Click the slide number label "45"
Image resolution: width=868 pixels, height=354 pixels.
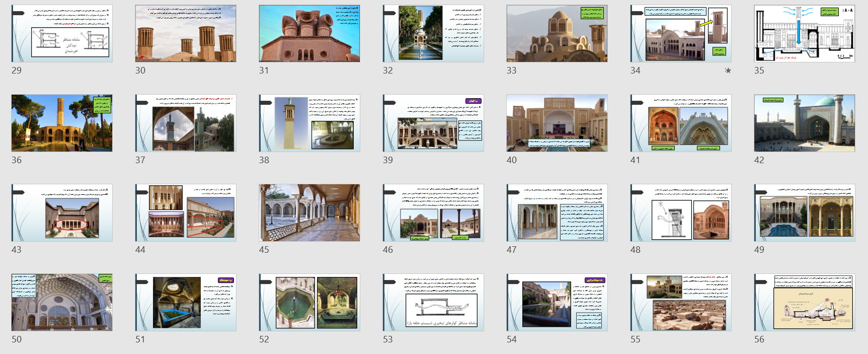tap(264, 250)
